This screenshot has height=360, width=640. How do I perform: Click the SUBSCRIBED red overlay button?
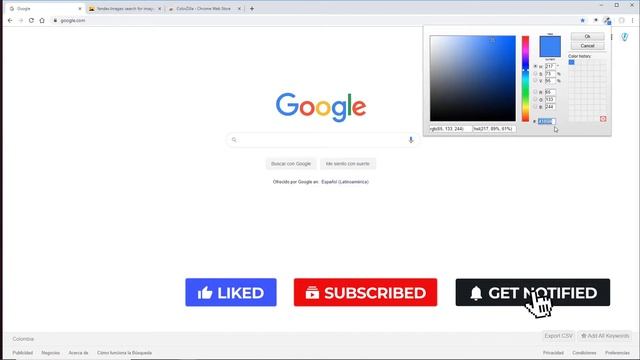tap(365, 292)
